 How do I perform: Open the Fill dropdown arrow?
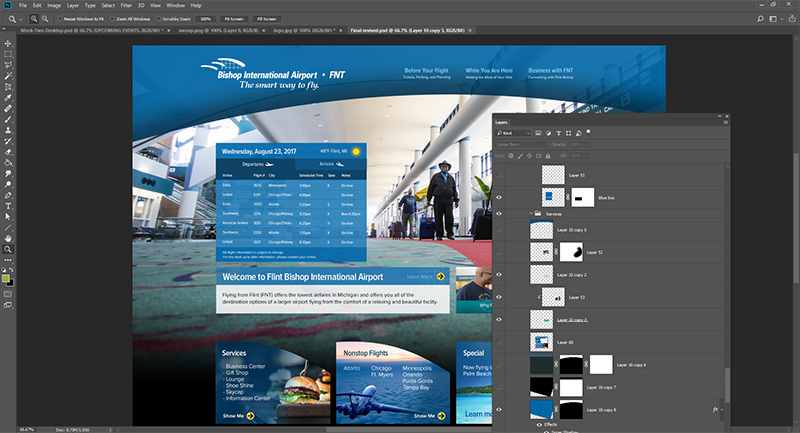tap(587, 156)
